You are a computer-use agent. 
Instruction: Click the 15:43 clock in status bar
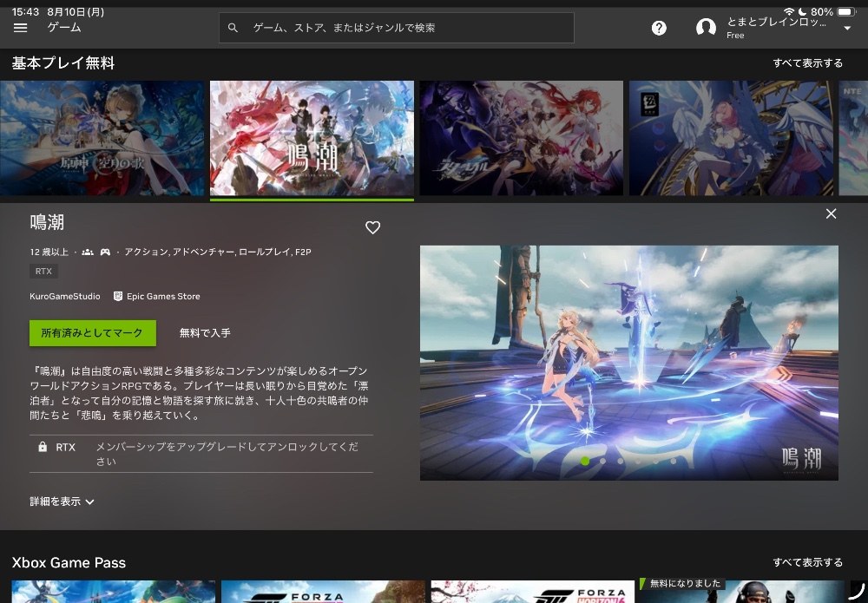pyautogui.click(x=25, y=11)
